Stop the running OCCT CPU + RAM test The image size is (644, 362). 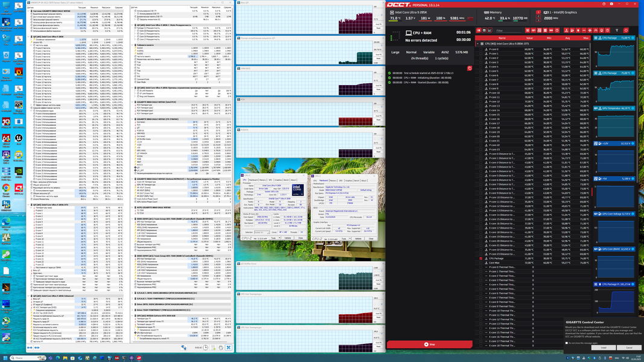[429, 345]
